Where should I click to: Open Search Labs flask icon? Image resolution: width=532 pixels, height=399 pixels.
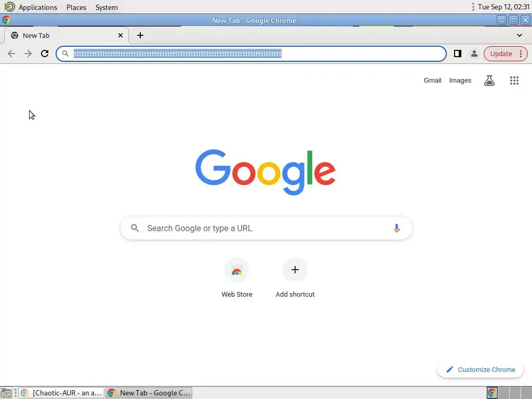(x=489, y=81)
